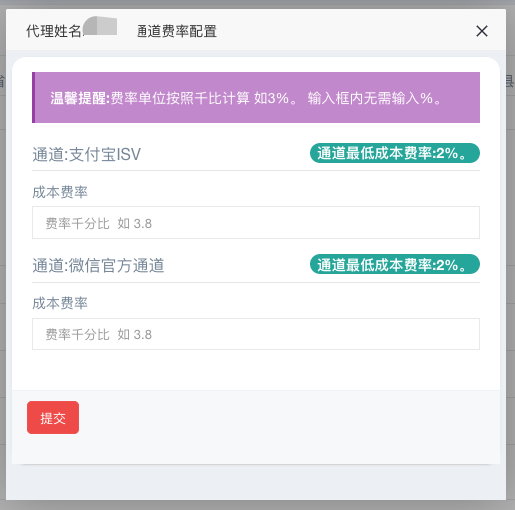Click the red 提交 button
This screenshot has height=510, width=515.
coord(53,417)
